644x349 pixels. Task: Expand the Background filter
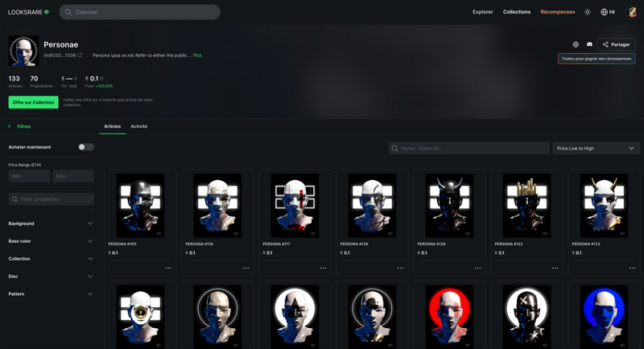[x=51, y=224]
